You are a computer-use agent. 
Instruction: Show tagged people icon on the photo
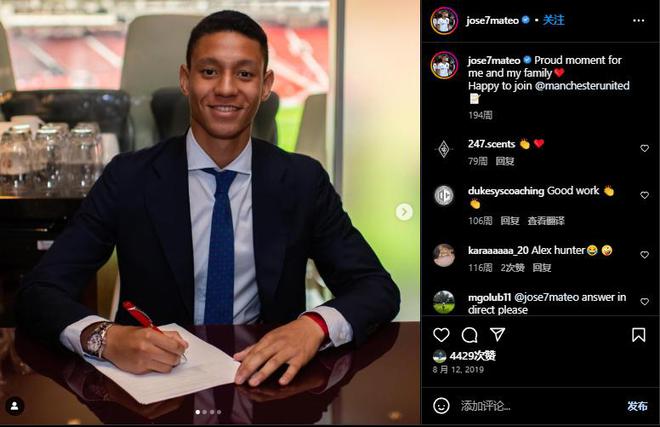point(15,406)
